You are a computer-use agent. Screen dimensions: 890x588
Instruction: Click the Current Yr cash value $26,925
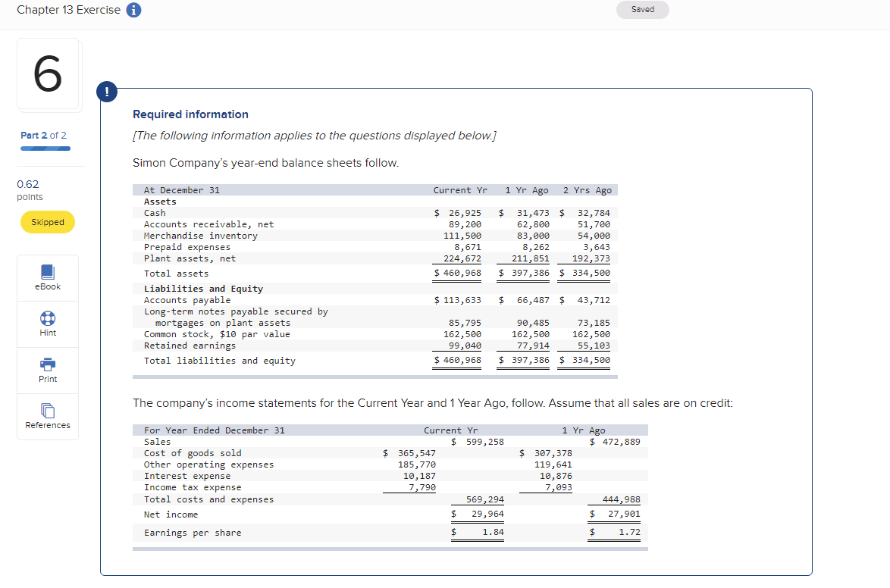[457, 213]
